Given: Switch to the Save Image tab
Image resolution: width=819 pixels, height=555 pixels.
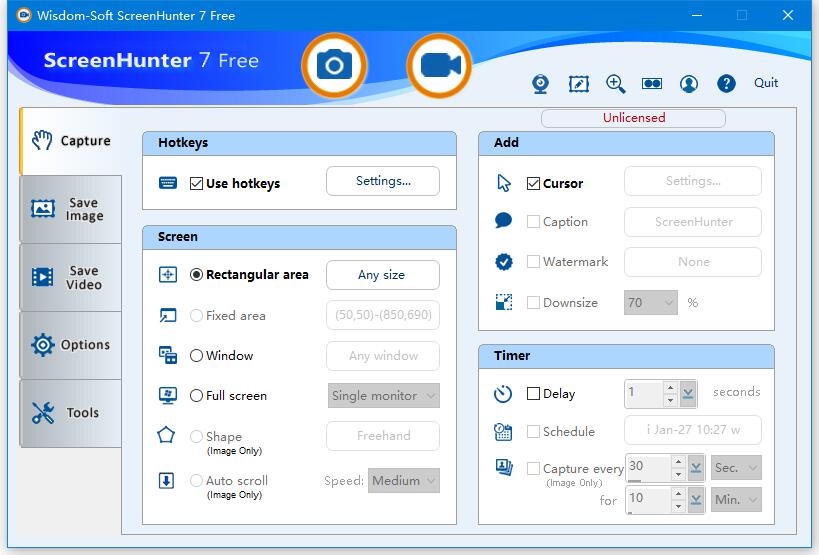Looking at the screenshot, I should click(x=71, y=209).
